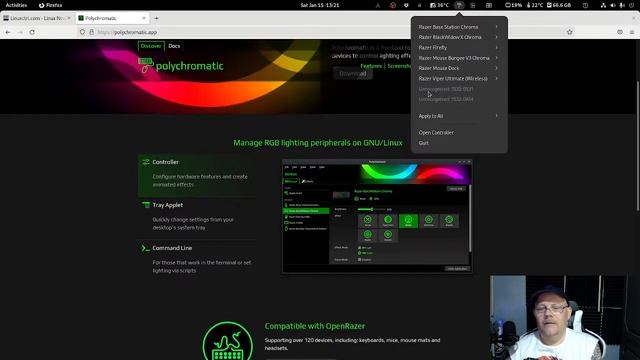640x360 pixels.
Task: Open the network status icon in system tray
Action: coord(603,5)
